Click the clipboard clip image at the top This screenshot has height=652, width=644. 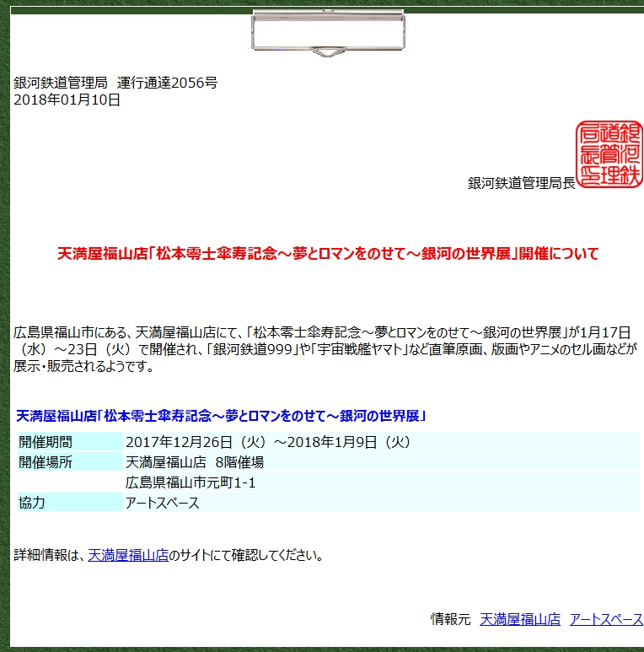coord(328,33)
